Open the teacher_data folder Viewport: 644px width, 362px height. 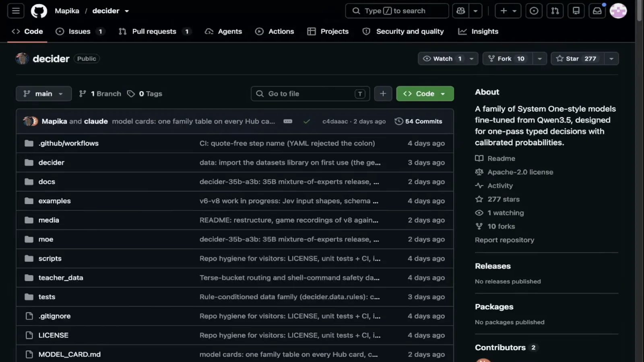61,278
